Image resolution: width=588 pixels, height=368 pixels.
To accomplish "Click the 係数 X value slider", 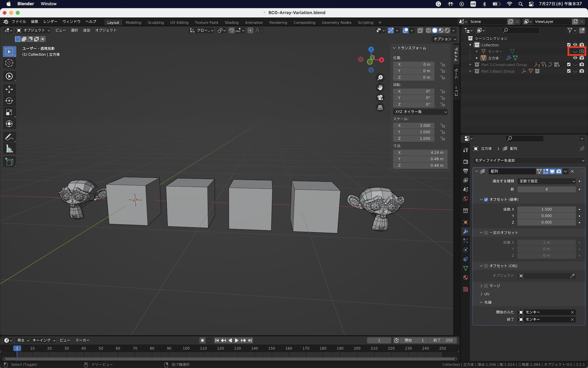I will click(546, 209).
